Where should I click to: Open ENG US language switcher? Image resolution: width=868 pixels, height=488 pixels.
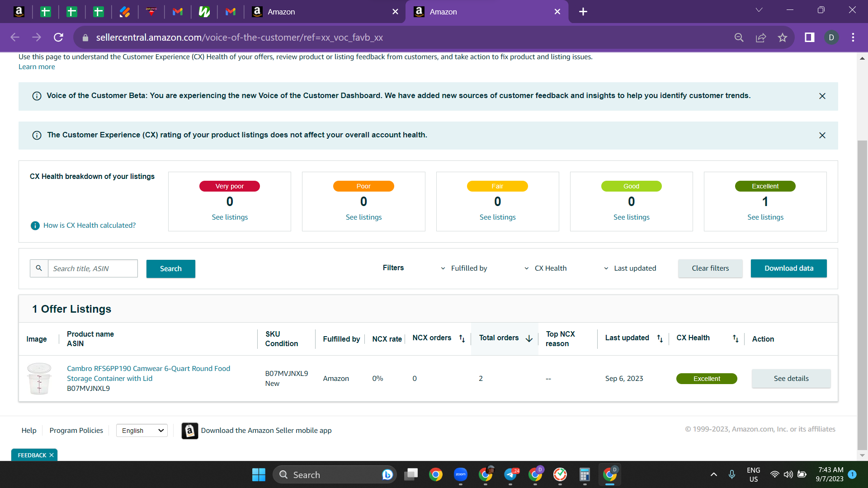pos(753,474)
